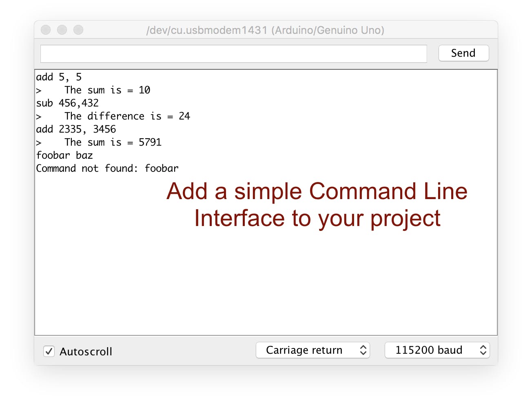
Task: Minimize the serial monitor with yellow button
Action: pos(62,29)
